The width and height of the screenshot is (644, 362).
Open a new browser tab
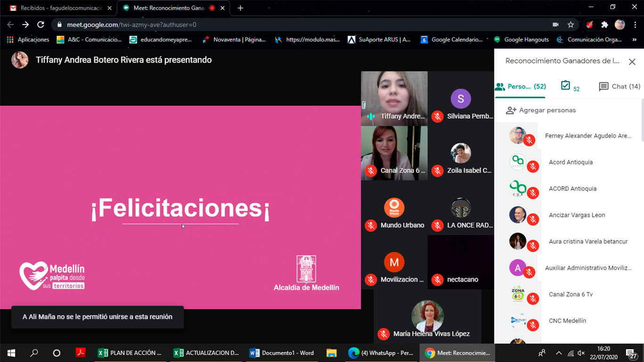(240, 8)
